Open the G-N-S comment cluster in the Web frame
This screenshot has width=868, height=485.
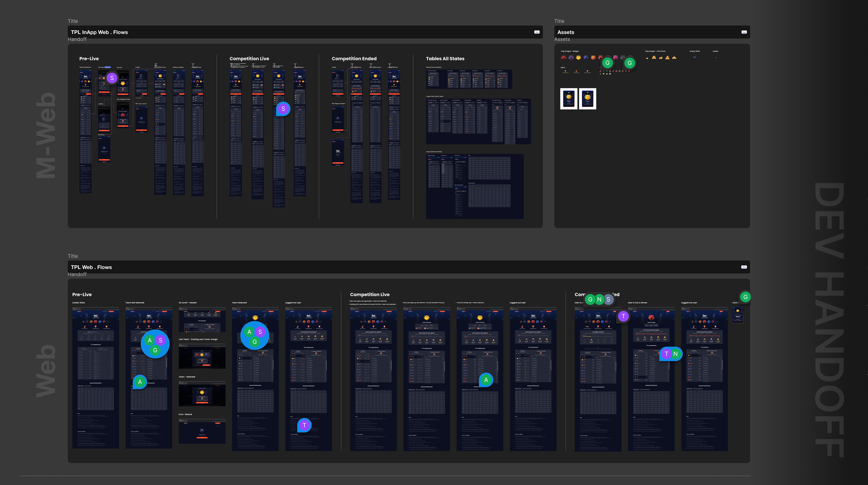(599, 299)
